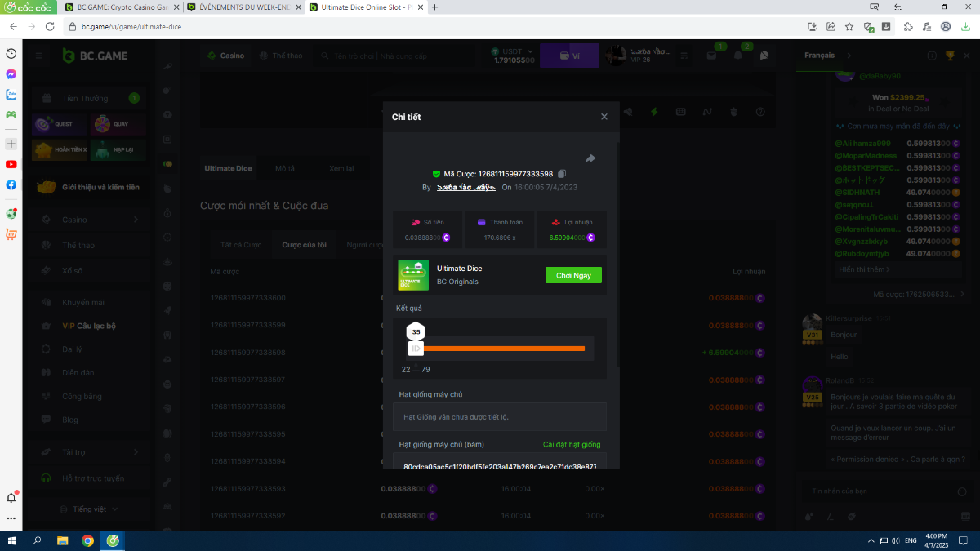
Task: Expand the Casino sidebar submenu
Action: (136, 220)
